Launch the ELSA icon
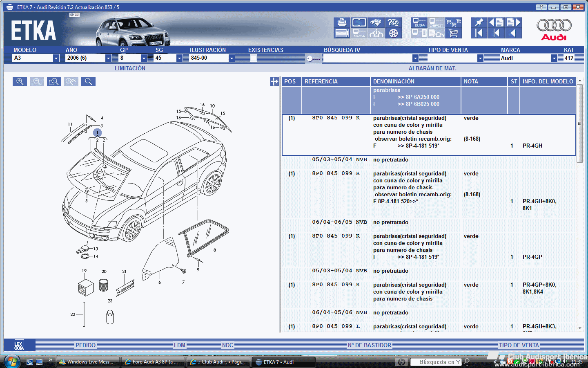This screenshot has width=588, height=368. (419, 22)
